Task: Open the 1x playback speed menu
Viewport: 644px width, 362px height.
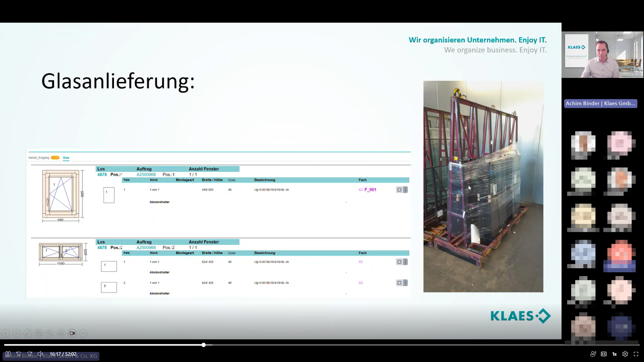Action: click(x=614, y=354)
